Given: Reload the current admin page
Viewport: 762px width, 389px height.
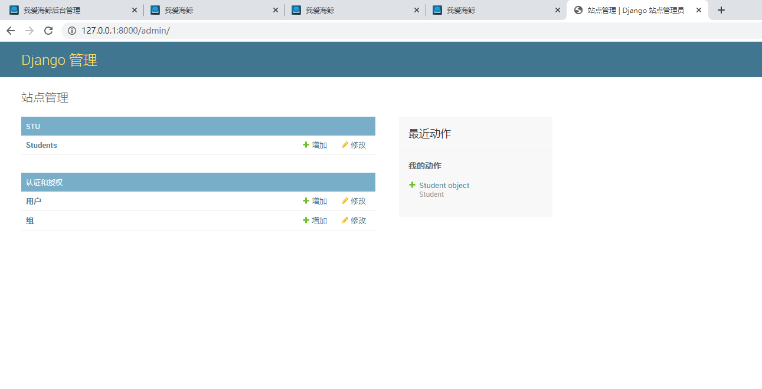Looking at the screenshot, I should [x=48, y=31].
